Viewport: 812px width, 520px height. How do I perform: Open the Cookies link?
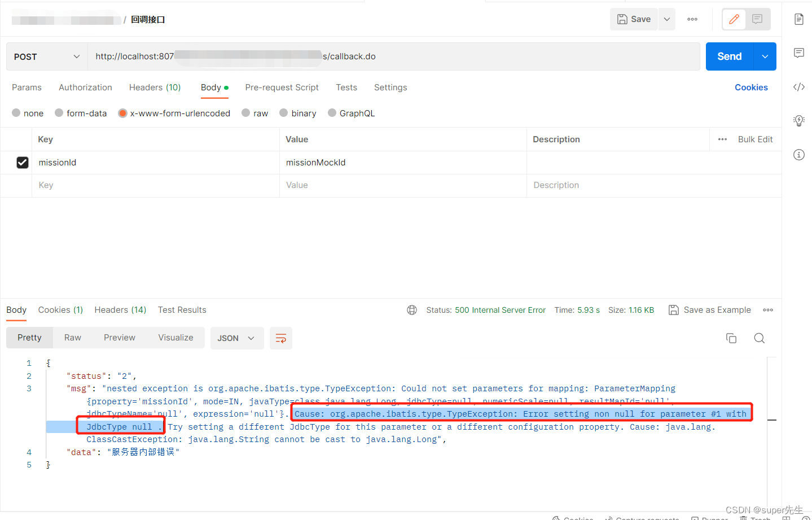tap(751, 88)
